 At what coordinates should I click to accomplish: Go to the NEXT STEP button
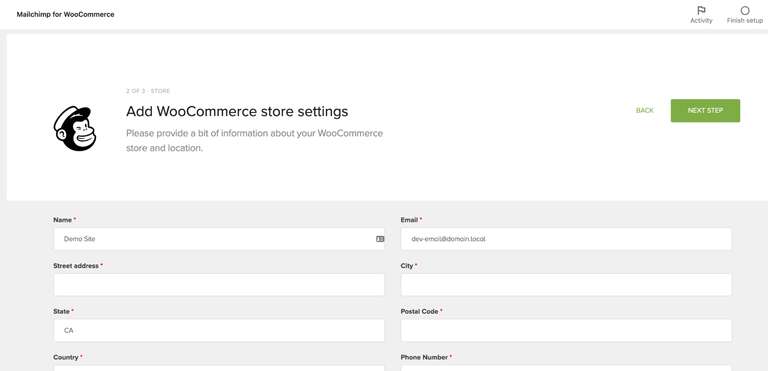point(705,111)
